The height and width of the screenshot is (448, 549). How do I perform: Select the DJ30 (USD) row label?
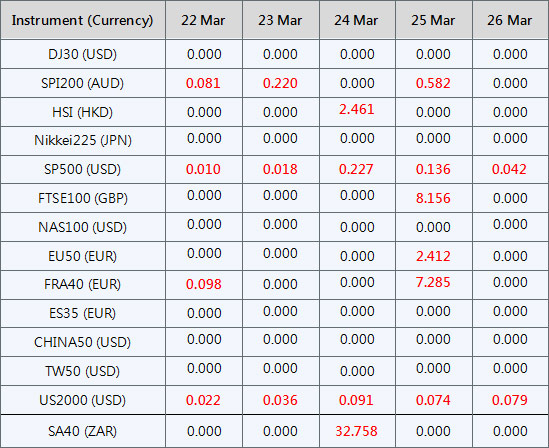[x=83, y=54]
